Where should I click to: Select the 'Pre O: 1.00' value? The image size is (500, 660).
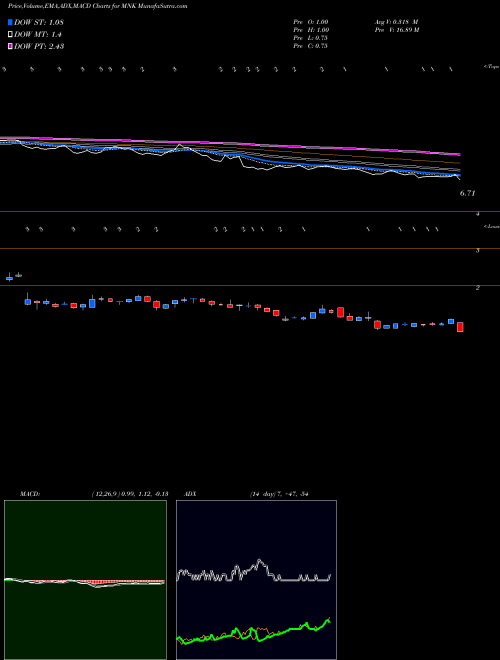[x=311, y=21]
